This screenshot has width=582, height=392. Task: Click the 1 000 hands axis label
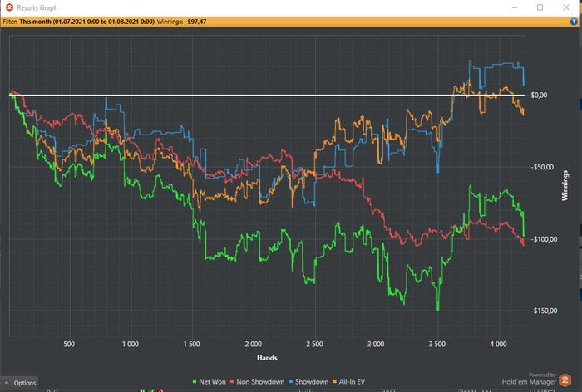click(x=131, y=344)
